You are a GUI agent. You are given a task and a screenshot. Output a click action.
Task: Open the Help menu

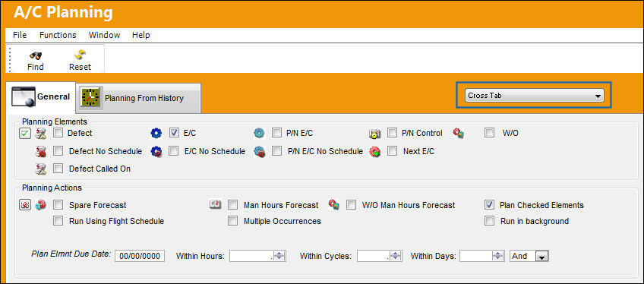[x=141, y=35]
